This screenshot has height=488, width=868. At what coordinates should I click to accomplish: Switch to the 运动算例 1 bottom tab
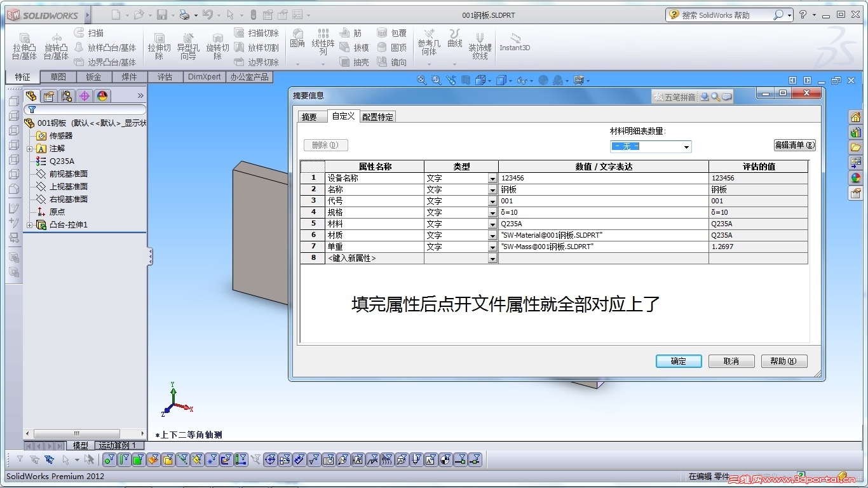click(x=118, y=445)
